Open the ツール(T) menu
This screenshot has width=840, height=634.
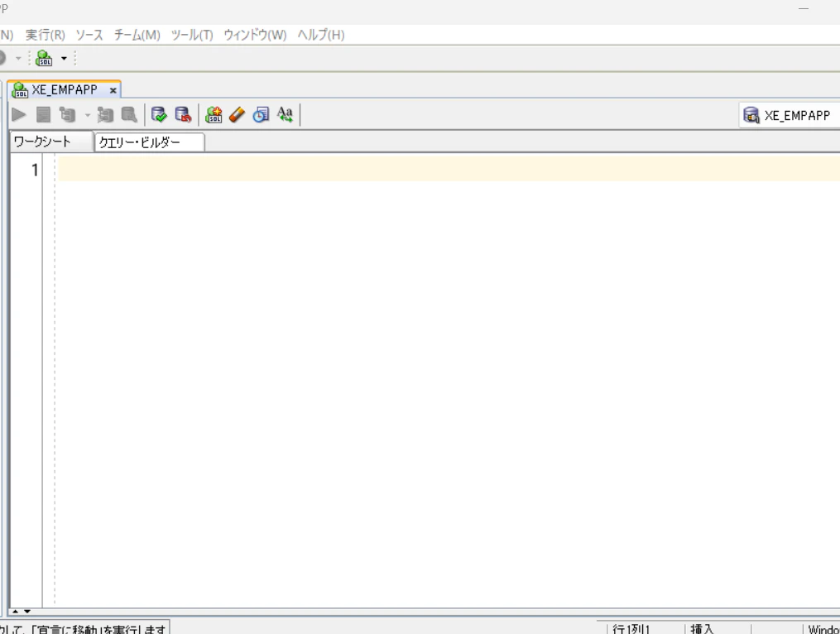[x=192, y=35]
